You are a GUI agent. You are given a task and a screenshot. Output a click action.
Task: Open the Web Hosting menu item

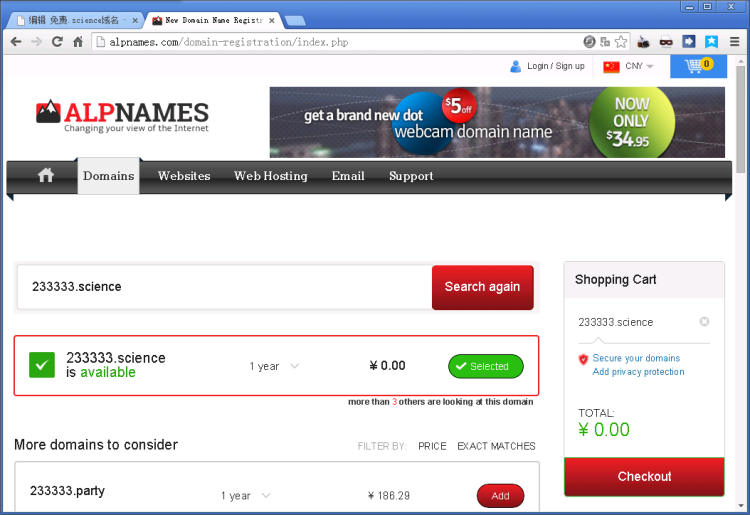pos(271,176)
